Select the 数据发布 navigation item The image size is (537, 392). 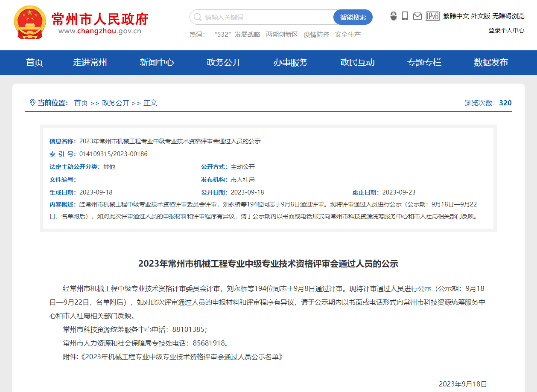[490, 63]
